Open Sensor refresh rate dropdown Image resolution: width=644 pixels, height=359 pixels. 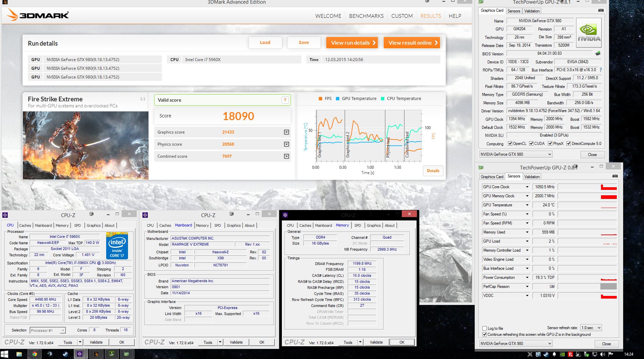tap(591, 328)
